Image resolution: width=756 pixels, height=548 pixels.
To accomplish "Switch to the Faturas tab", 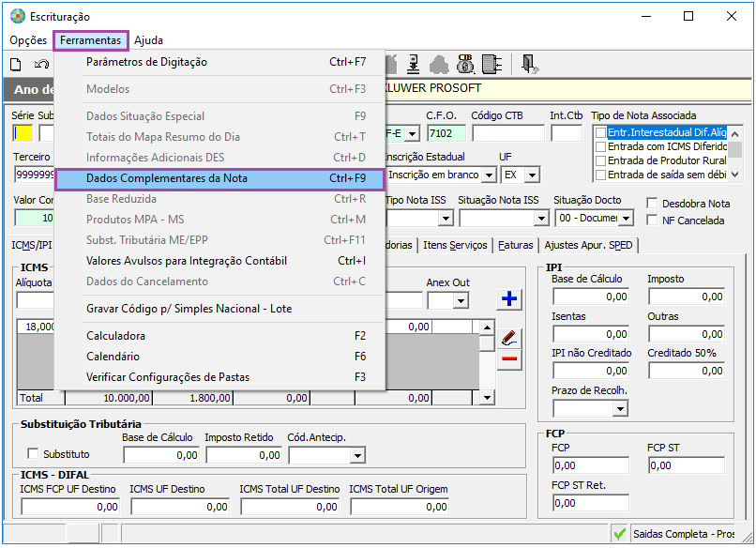I will (515, 245).
